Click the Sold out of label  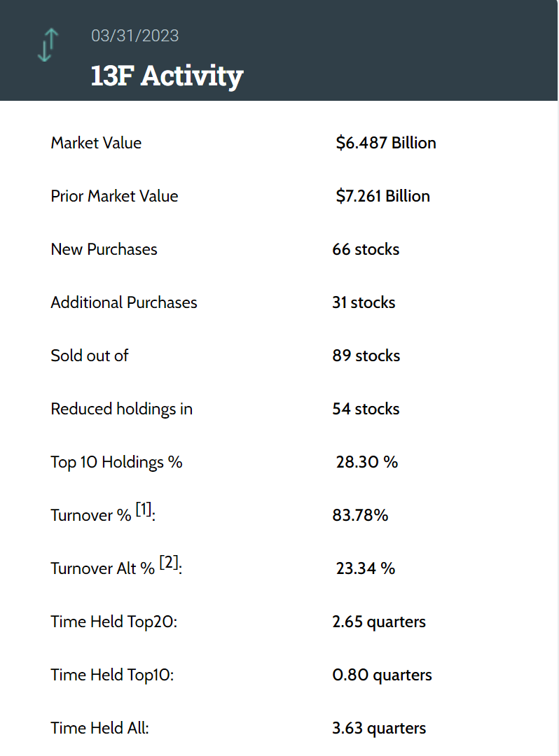(x=90, y=356)
